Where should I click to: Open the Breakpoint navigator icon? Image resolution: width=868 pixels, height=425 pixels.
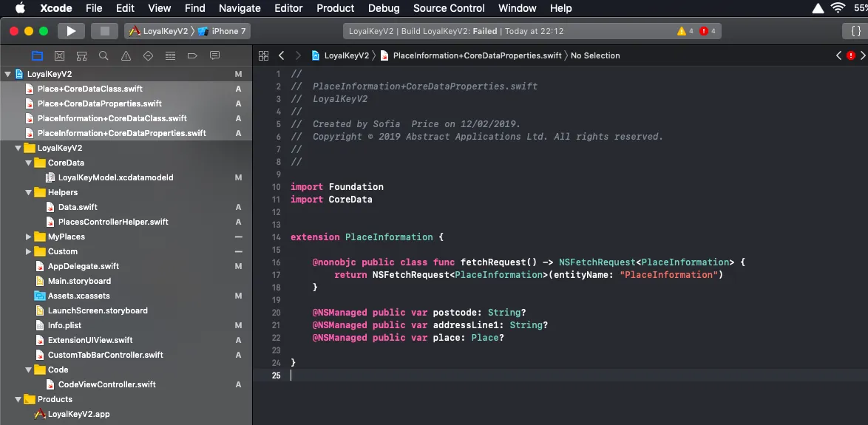(193, 55)
